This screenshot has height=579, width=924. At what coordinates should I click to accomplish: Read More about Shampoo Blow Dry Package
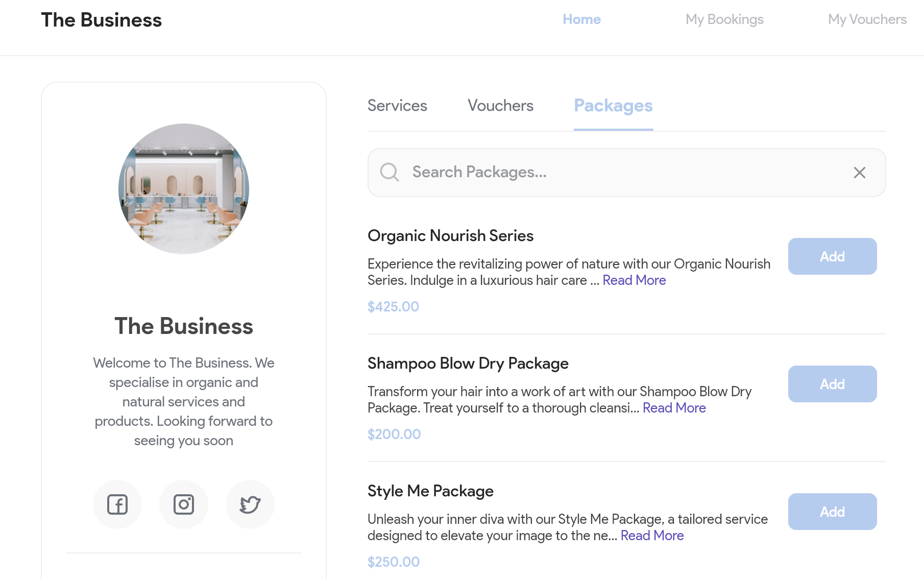coord(674,408)
